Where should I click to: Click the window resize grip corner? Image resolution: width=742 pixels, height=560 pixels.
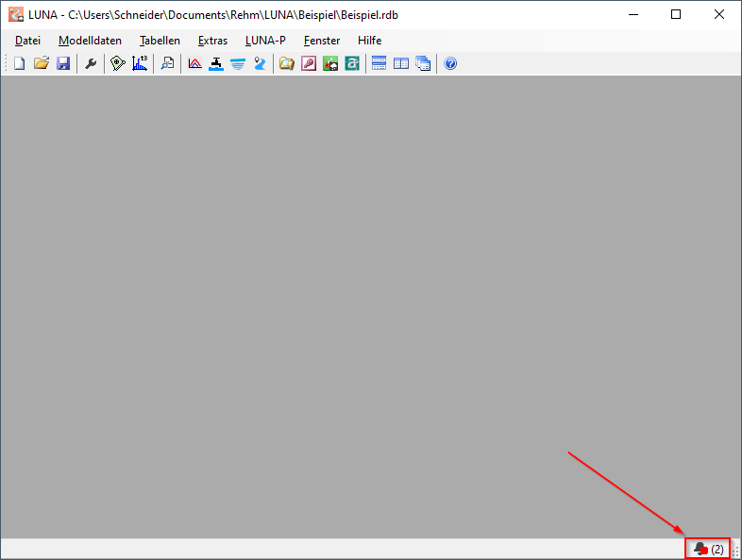pos(735,552)
